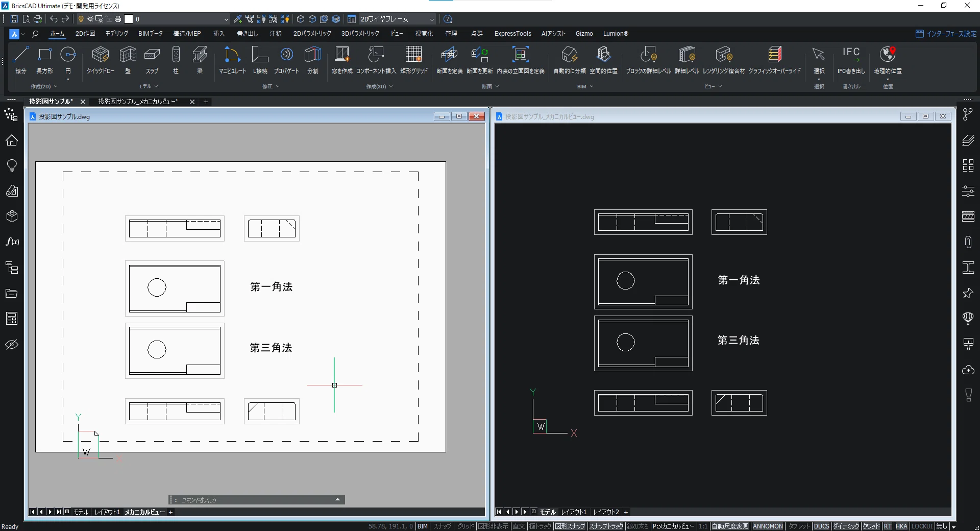Open the f(x) parameters panel icon

point(12,242)
